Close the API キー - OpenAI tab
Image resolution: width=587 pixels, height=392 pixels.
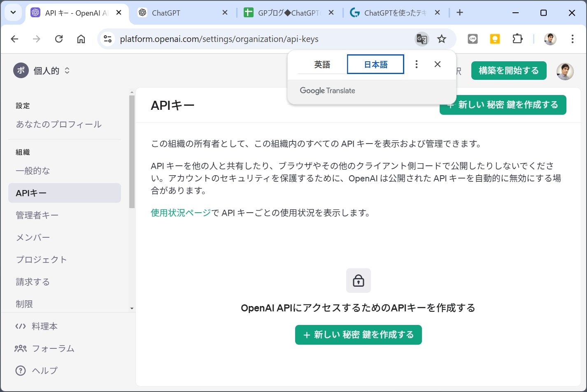click(119, 13)
